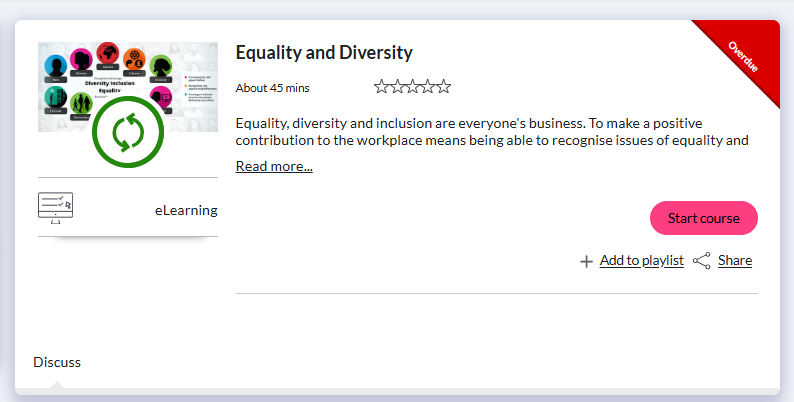Click the eLearning type label

coord(185,210)
